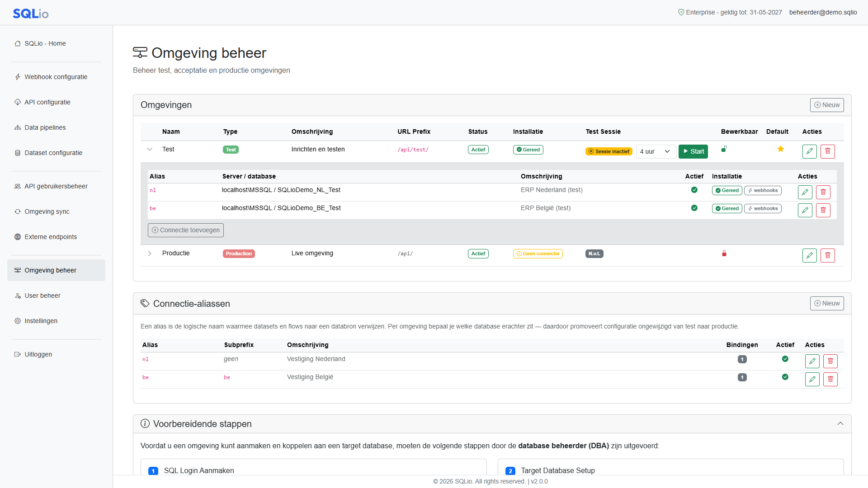The height and width of the screenshot is (488, 868).
Task: Delete the be connection SQLioDemo_BE_Test
Action: pyautogui.click(x=823, y=210)
